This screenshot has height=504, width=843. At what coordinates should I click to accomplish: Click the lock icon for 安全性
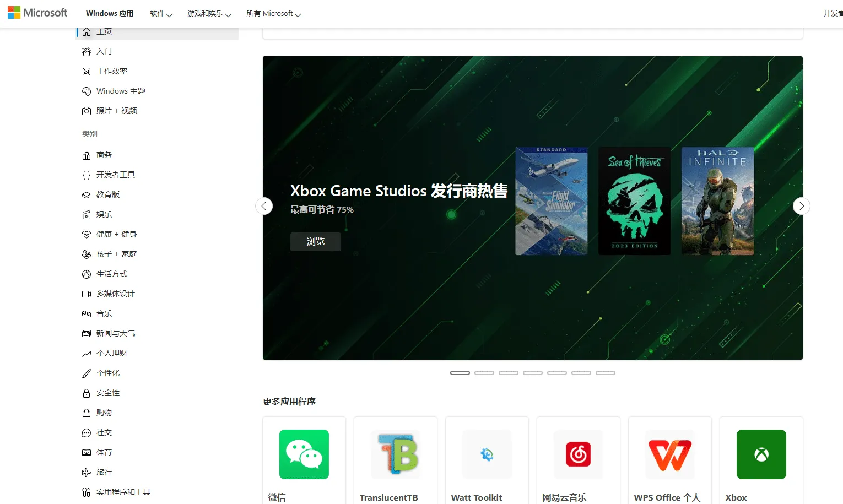pos(87,393)
